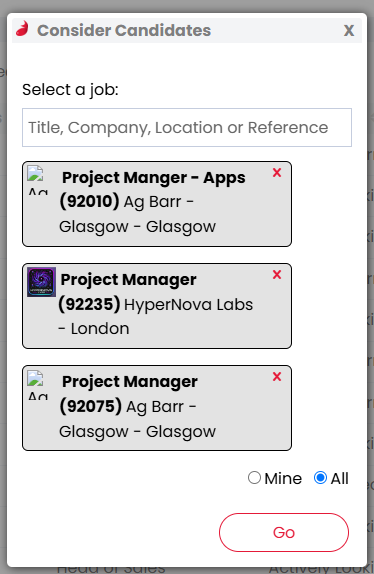Click the HyperNova Labs galaxy logo

point(41,282)
